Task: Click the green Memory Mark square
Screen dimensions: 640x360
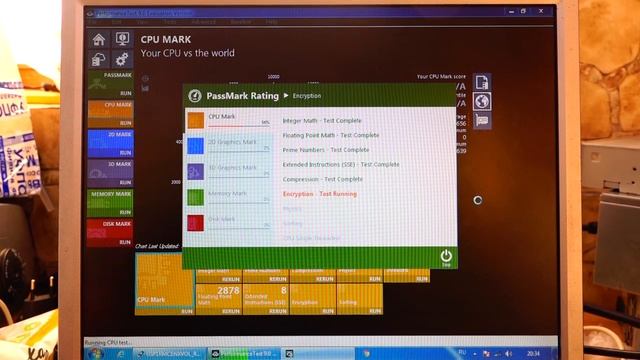Action: pos(196,197)
